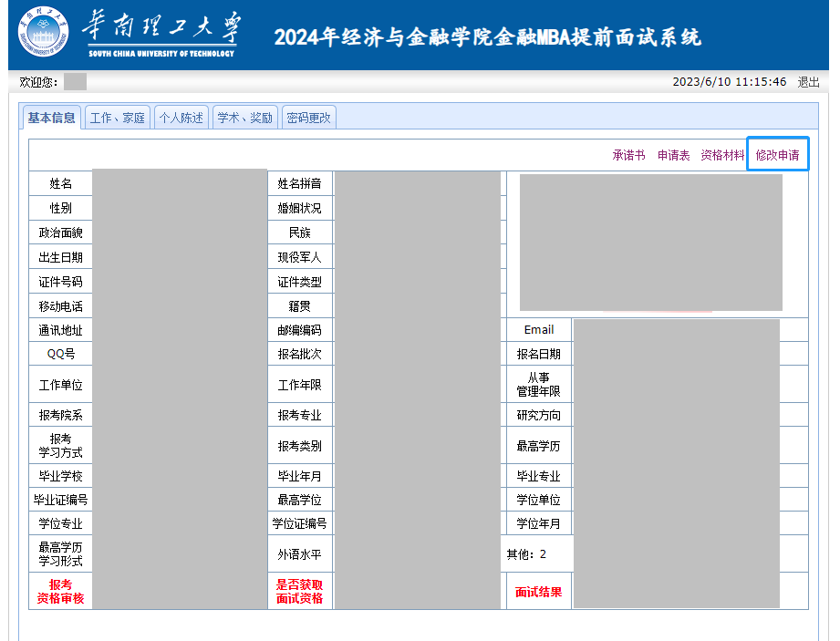Click the 修改申请 link
This screenshot has width=840, height=641.
coord(777,155)
